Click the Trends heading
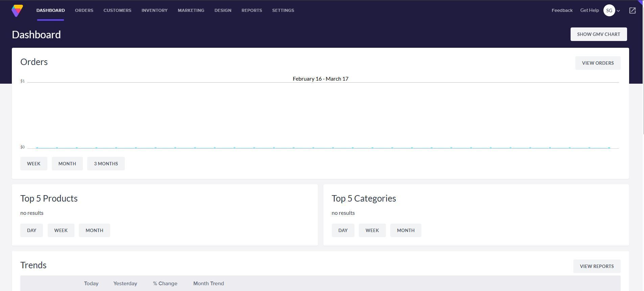The image size is (644, 291). 33,265
